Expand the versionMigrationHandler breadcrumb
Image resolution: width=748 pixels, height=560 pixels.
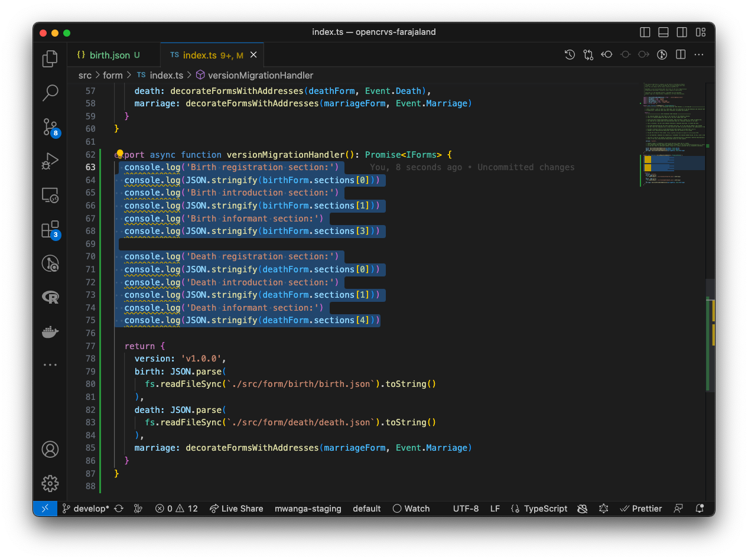tap(260, 75)
